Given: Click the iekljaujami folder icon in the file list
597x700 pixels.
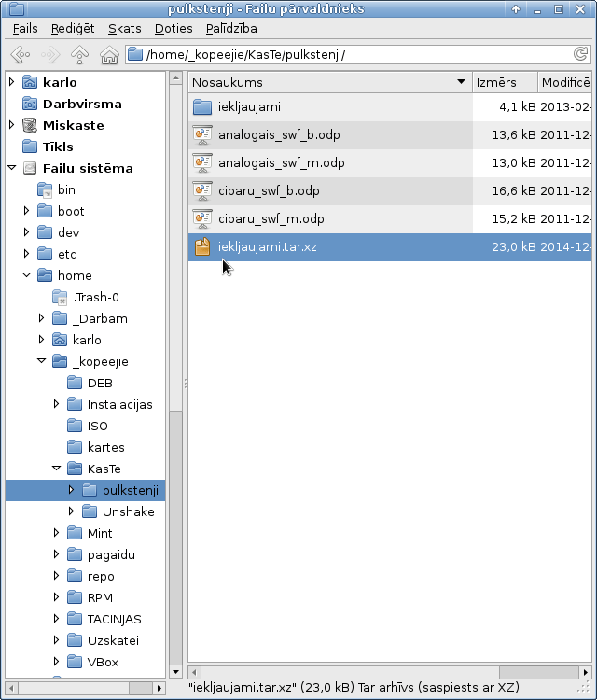Looking at the screenshot, I should point(202,107).
